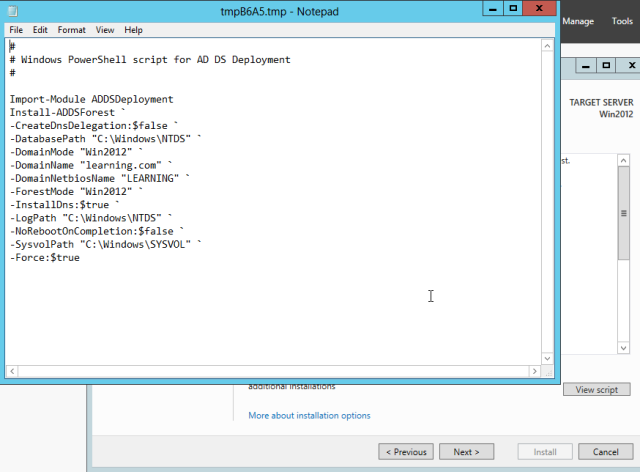Click Notepad vertical scrollbar up arrow
Viewport: 640px width, 472px height.
(547, 46)
